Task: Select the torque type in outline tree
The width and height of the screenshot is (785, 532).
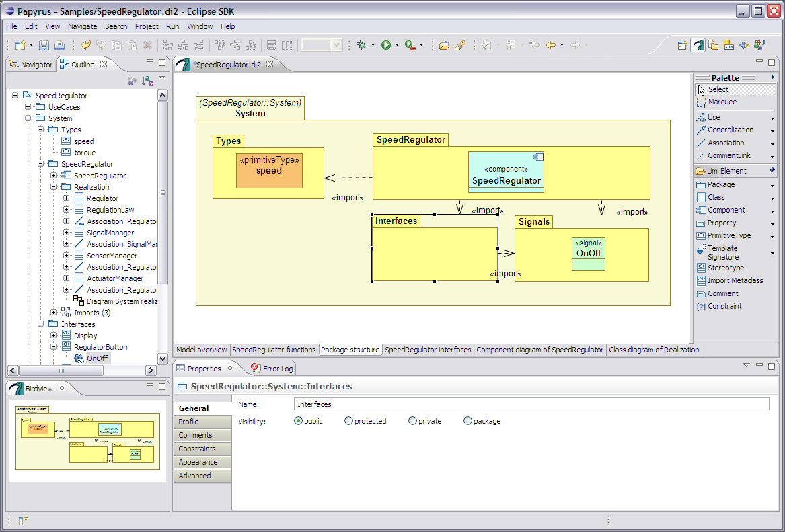Action: coord(85,153)
